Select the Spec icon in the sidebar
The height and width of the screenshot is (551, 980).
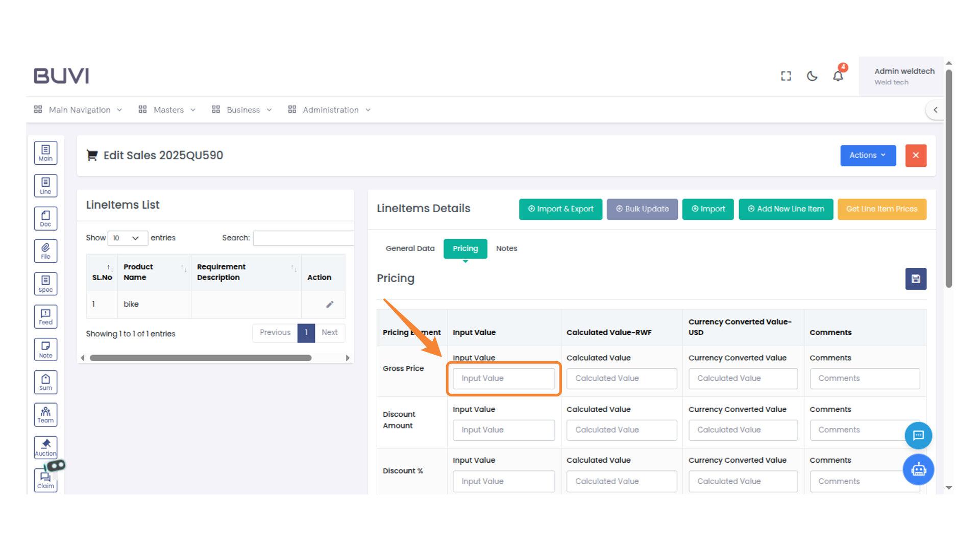pos(45,283)
